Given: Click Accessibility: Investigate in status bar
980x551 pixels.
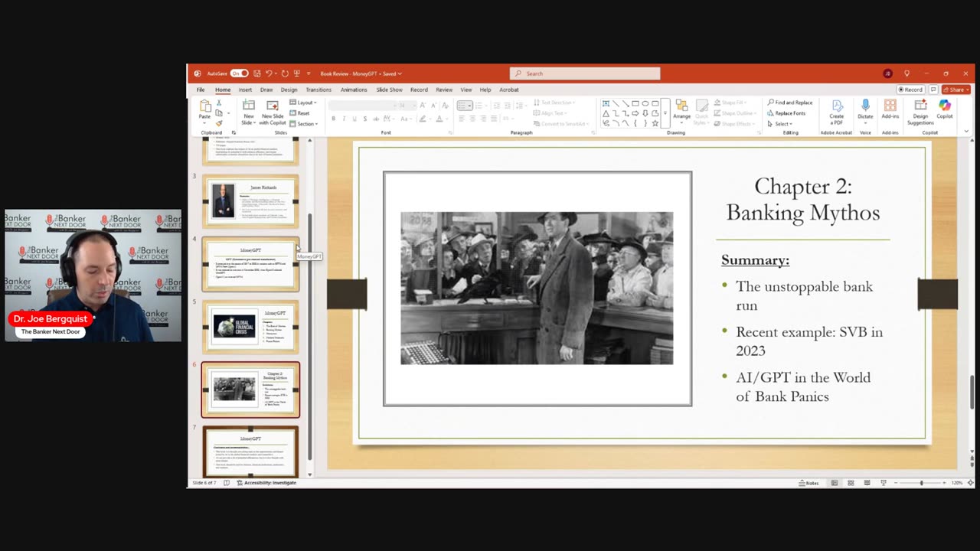Looking at the screenshot, I should point(266,483).
